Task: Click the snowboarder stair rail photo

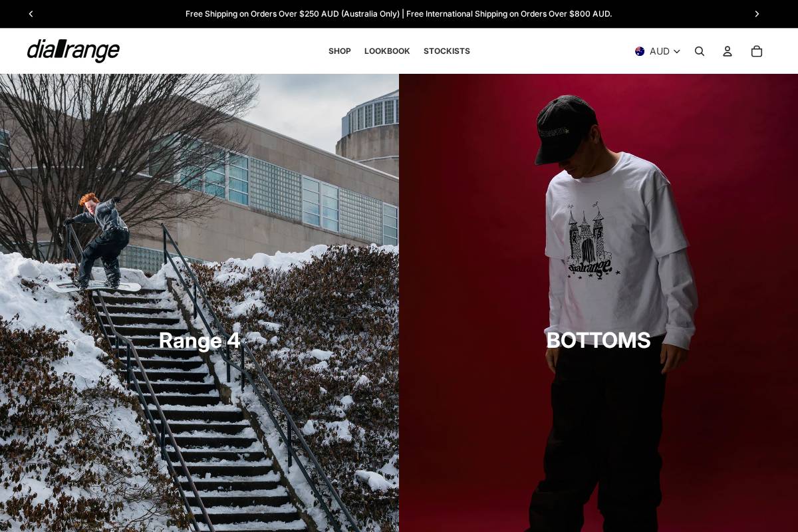Action: coord(199,303)
